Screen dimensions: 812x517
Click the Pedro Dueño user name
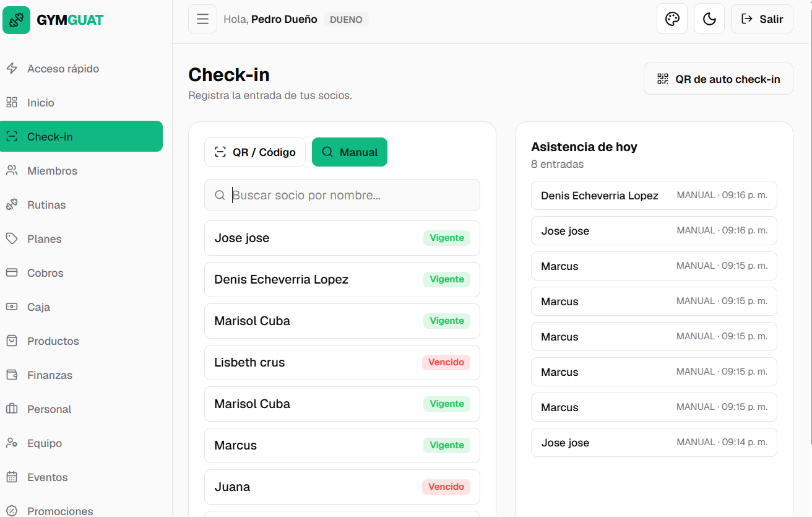click(284, 19)
